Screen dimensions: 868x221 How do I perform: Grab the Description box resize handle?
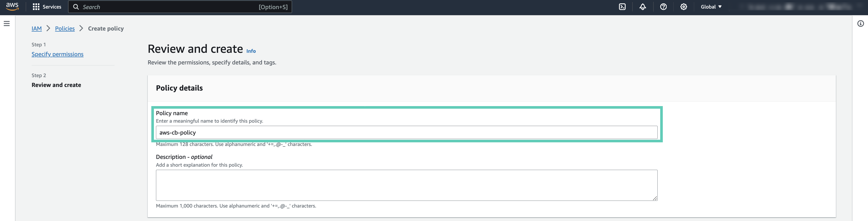click(655, 198)
